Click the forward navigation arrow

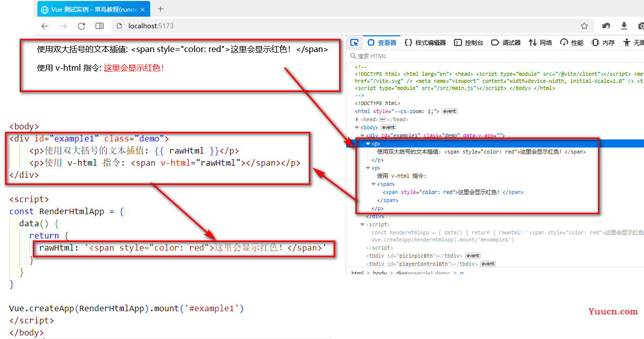point(63,26)
